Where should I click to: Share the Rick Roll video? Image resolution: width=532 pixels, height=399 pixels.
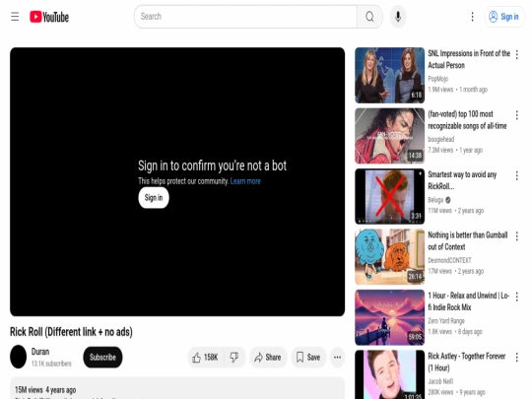click(x=268, y=357)
